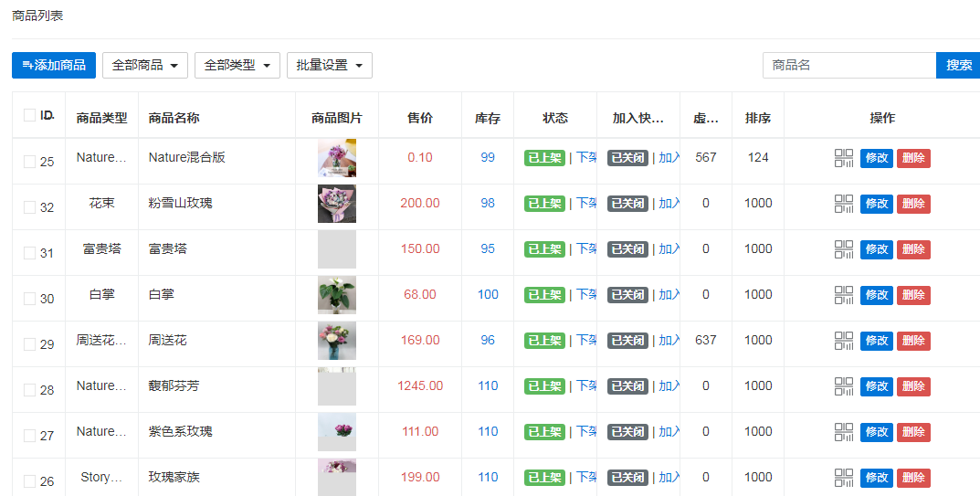Click the 粉雪山玫瑰 product thumbnail
Image resolution: width=980 pixels, height=496 pixels.
[337, 204]
